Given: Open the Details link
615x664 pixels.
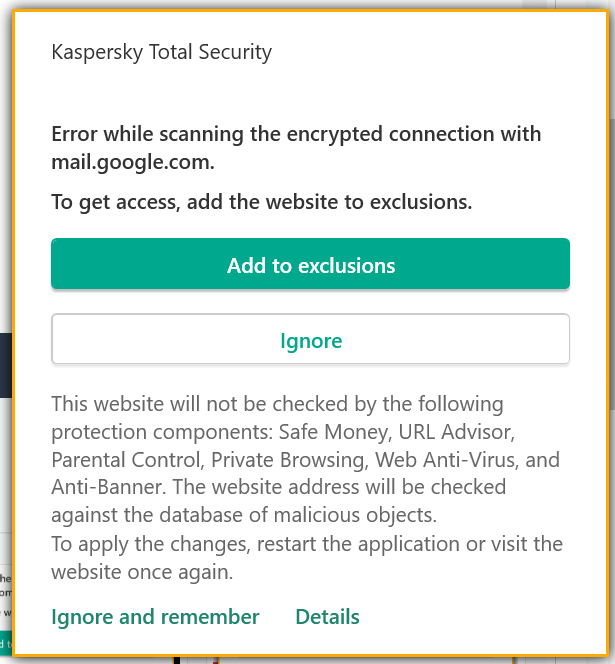Looking at the screenshot, I should 327,617.
